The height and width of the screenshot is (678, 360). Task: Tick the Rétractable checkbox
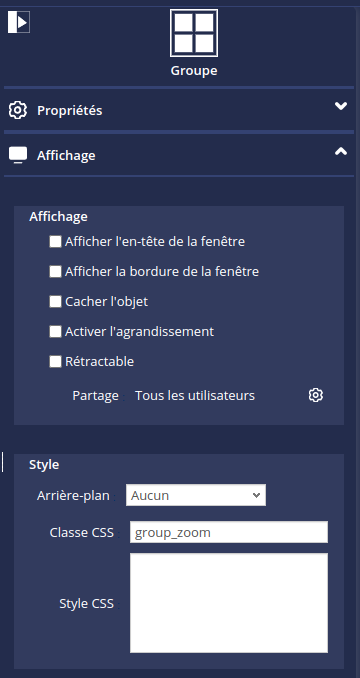55,361
